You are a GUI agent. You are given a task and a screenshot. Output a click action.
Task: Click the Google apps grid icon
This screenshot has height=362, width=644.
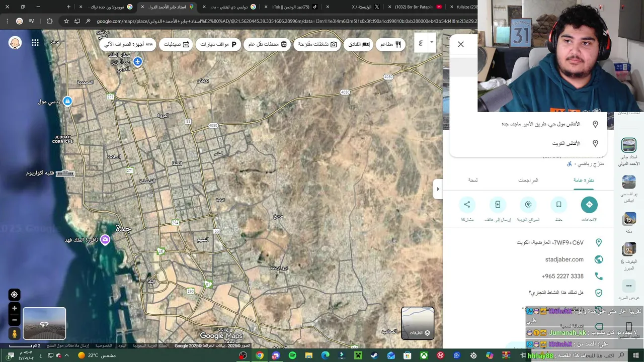click(35, 43)
